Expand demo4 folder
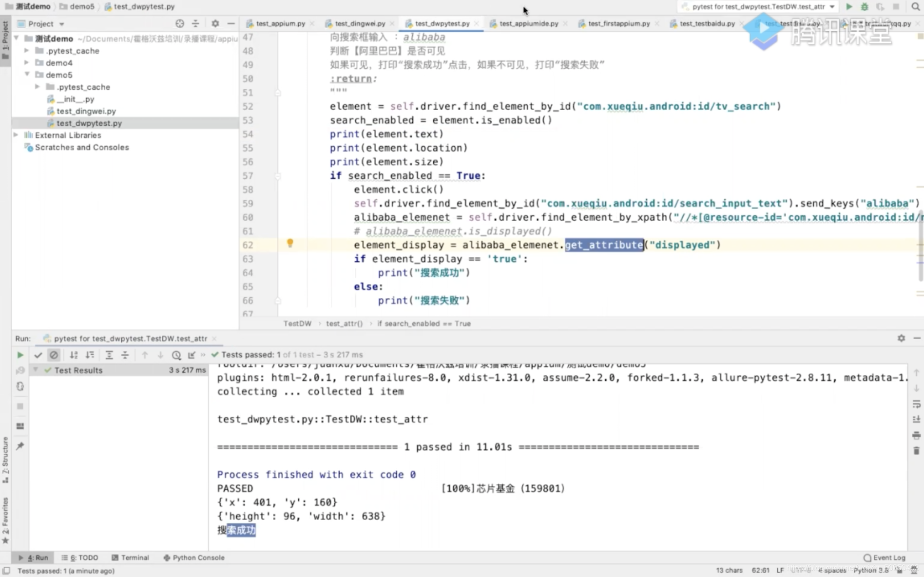Viewport: 924px width, 577px height. coord(26,62)
